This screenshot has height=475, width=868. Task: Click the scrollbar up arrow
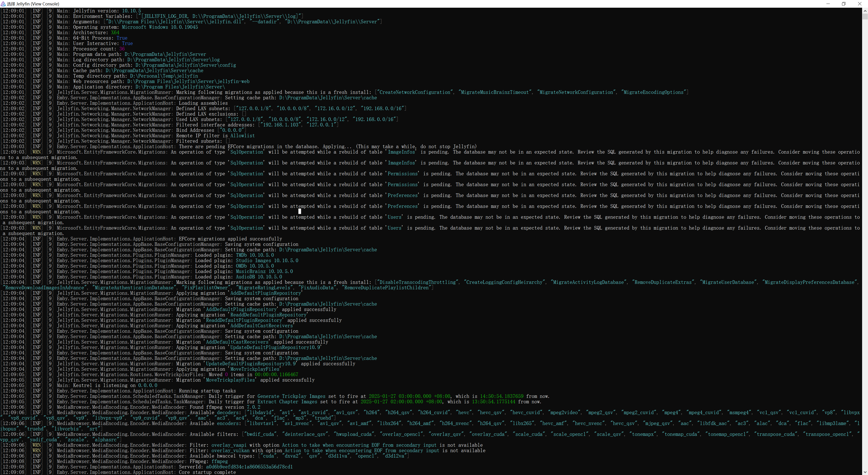(x=865, y=11)
